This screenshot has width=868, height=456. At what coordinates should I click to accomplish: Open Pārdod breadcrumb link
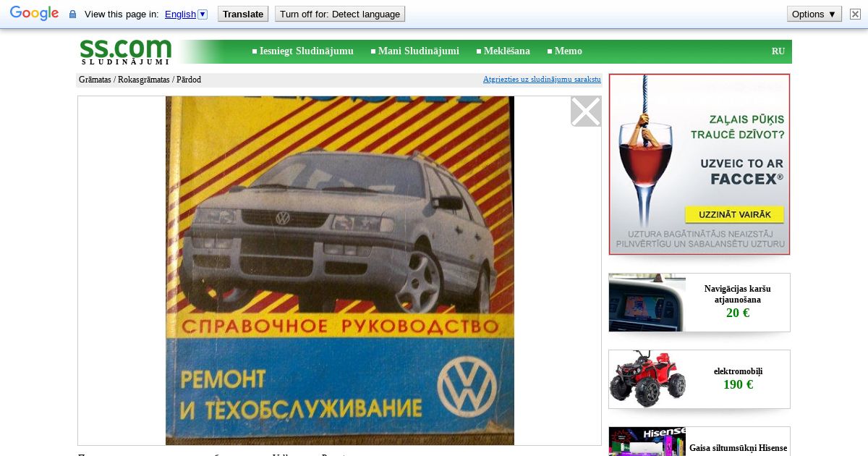(x=189, y=80)
